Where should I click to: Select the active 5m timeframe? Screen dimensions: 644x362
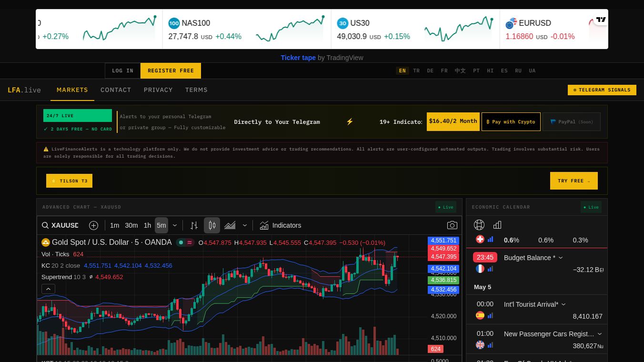(161, 225)
